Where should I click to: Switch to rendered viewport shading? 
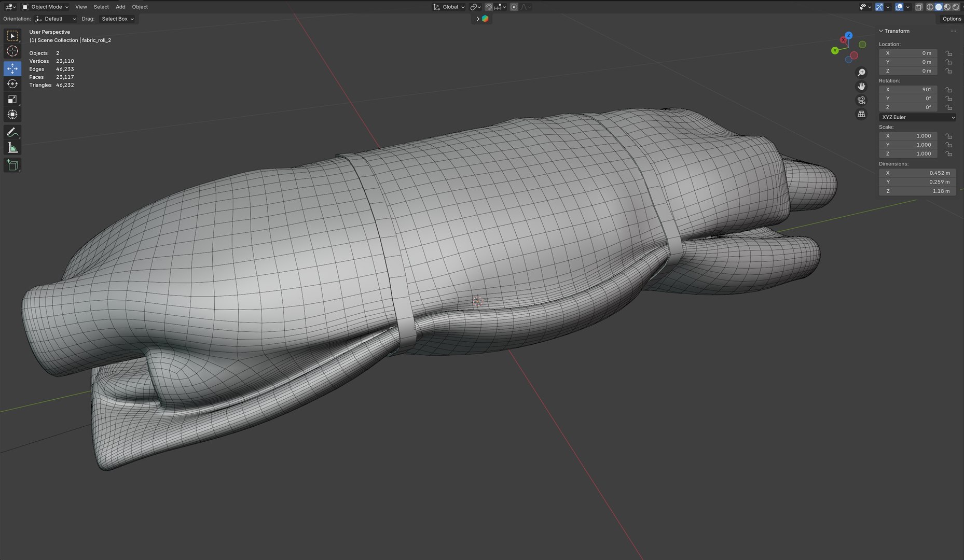(956, 7)
